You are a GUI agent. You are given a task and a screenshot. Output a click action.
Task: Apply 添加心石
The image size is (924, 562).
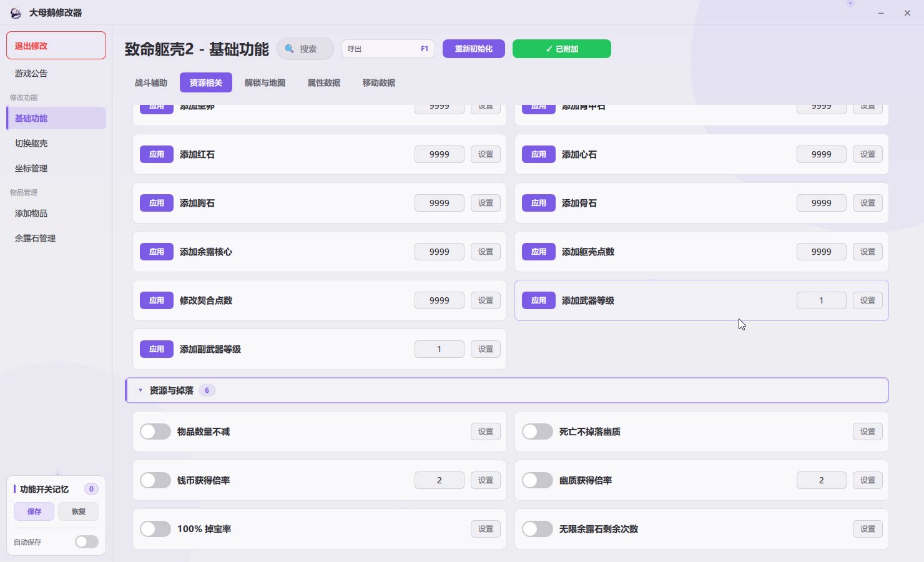[x=539, y=154]
